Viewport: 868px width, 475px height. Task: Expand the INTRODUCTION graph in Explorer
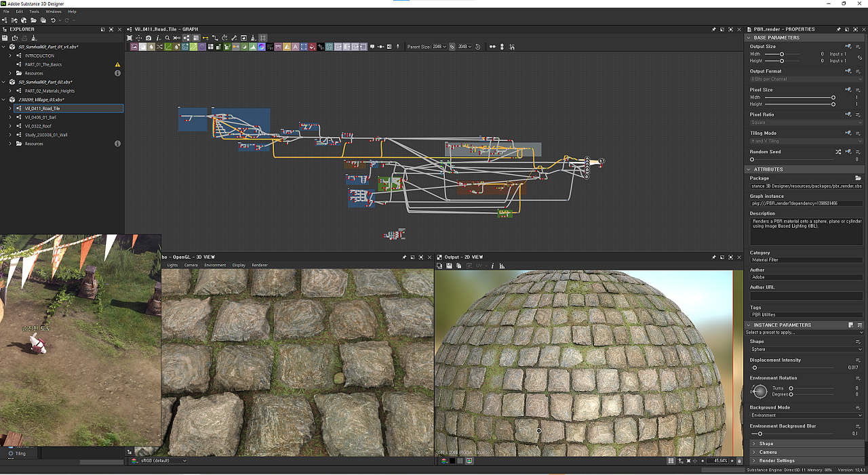tap(10, 56)
